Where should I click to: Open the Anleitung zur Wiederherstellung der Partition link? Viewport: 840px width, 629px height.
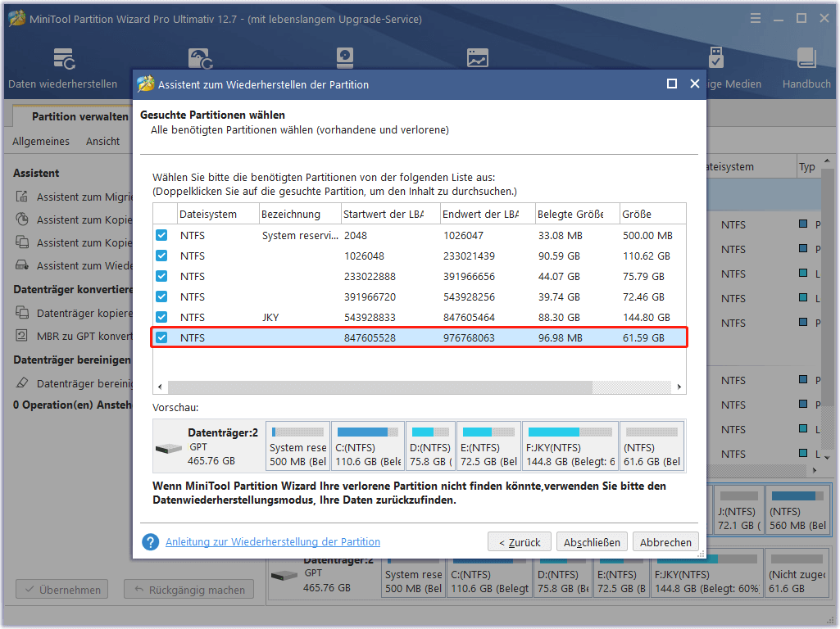pos(273,542)
